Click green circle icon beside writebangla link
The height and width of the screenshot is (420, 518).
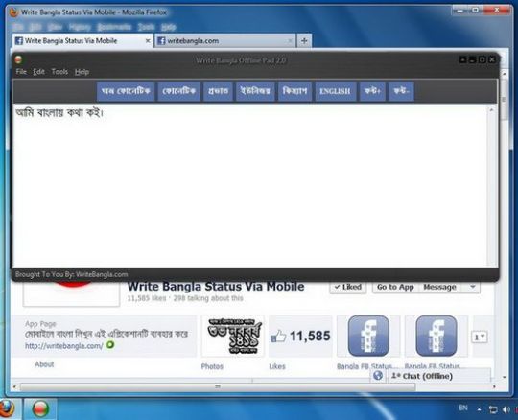(x=110, y=345)
